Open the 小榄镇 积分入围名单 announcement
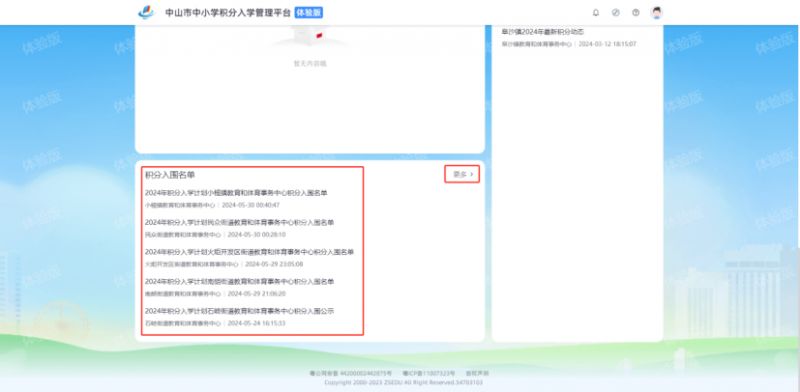This screenshot has height=392, width=800. coord(236,193)
